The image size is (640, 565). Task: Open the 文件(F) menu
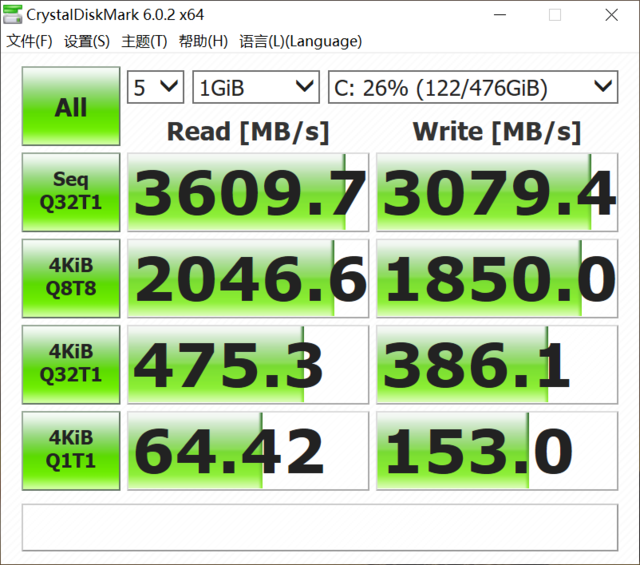[x=29, y=41]
